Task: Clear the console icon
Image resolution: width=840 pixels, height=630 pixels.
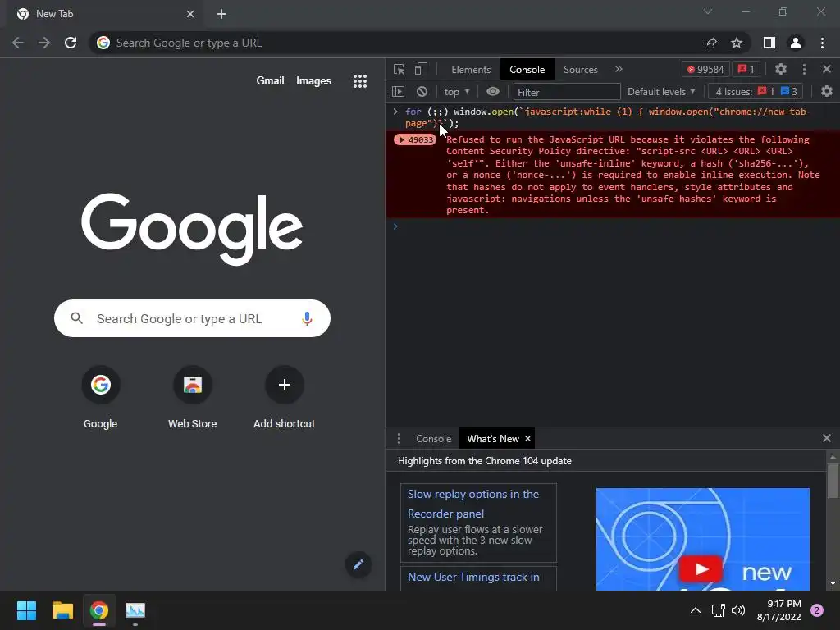Action: pyautogui.click(x=422, y=92)
